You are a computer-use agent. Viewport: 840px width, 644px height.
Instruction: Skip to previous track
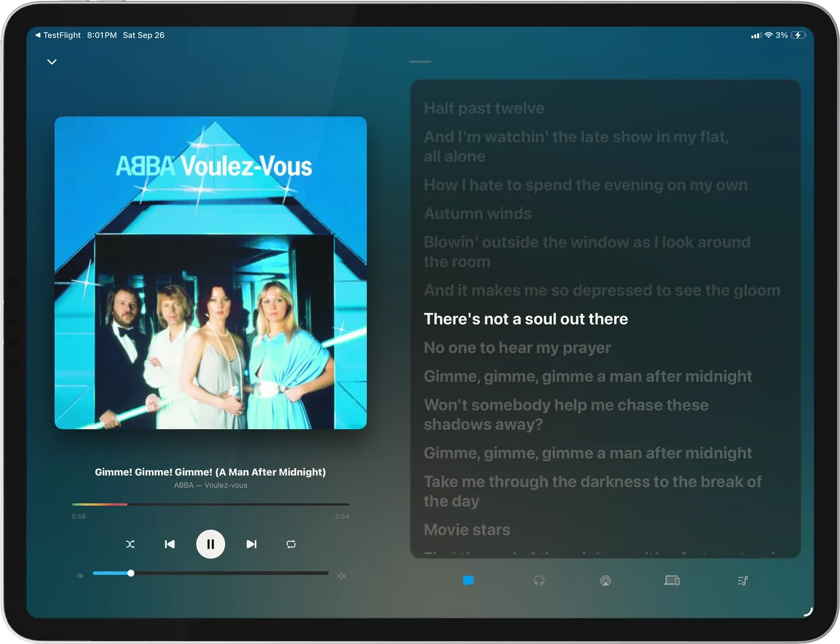coord(170,544)
